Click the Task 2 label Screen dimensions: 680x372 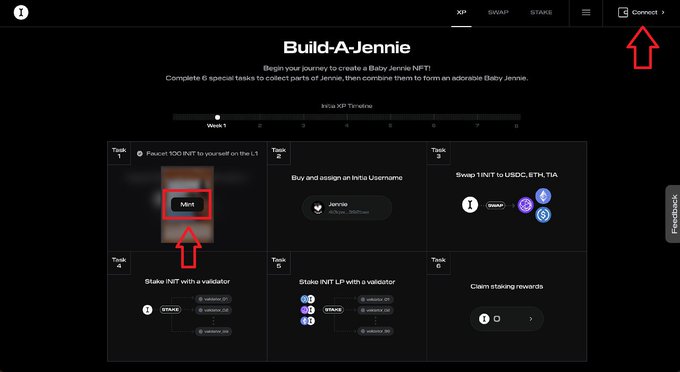[x=278, y=153]
